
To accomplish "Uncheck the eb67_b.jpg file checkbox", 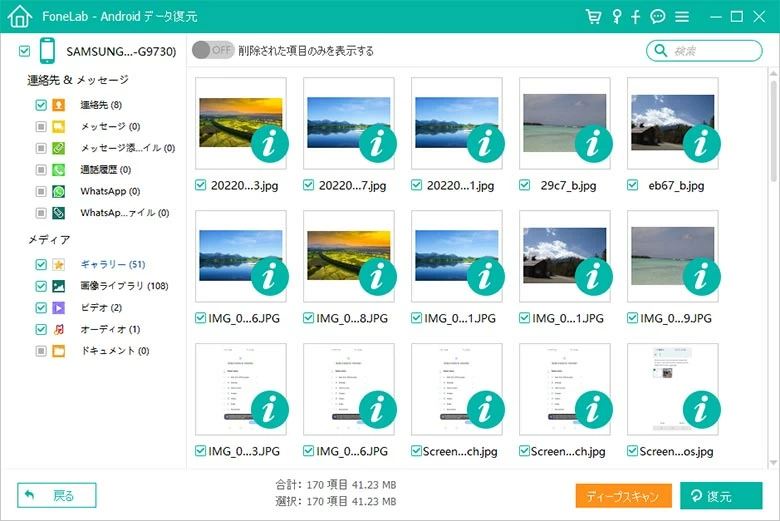I will click(633, 186).
